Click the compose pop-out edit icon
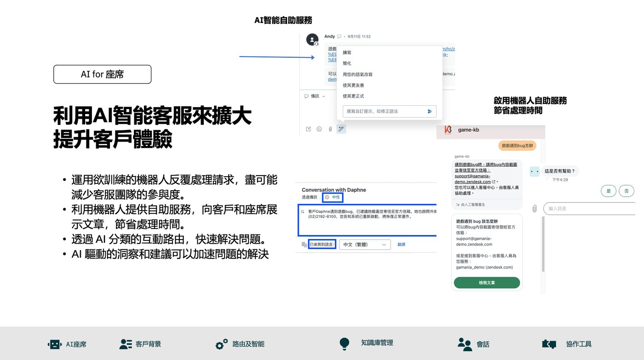Image resolution: width=644 pixels, height=360 pixels. [x=309, y=129]
